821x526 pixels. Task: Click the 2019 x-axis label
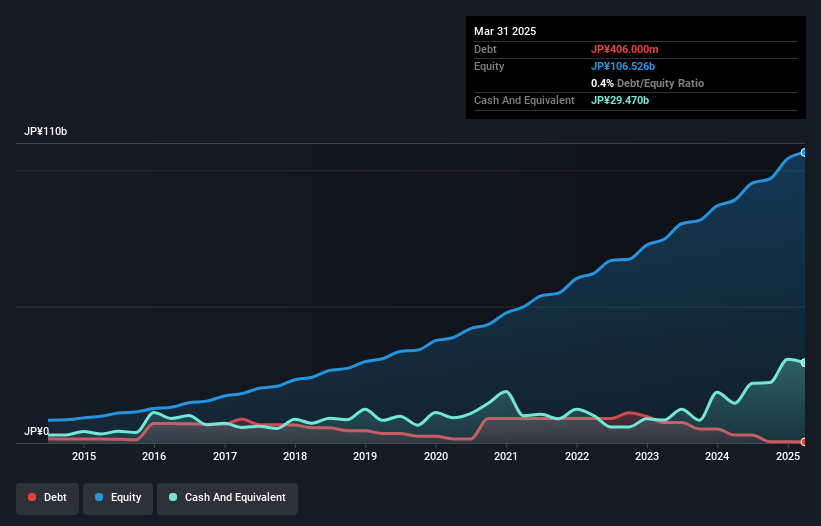[365, 456]
